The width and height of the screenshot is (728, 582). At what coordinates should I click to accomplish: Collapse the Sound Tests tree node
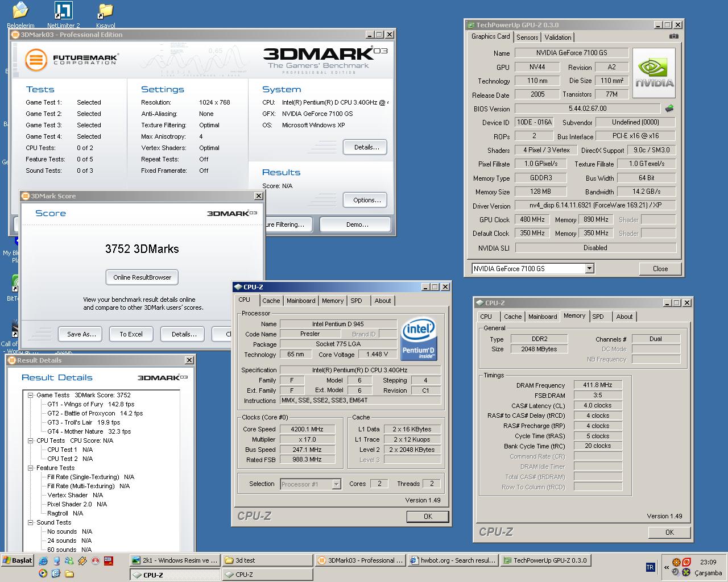(x=31, y=522)
